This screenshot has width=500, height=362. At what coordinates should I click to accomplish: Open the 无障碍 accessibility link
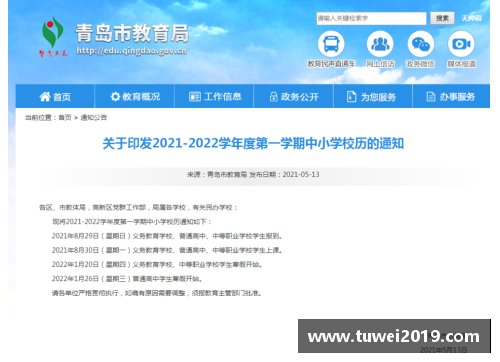471,18
